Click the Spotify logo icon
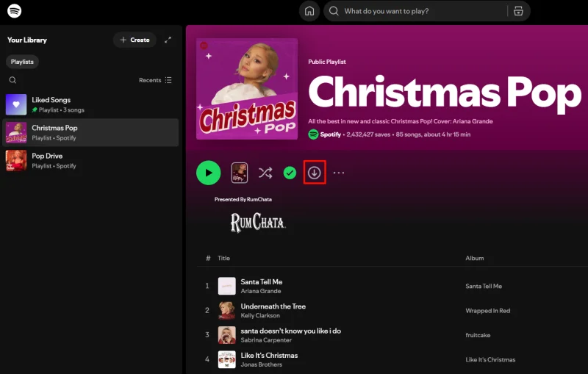The height and width of the screenshot is (374, 588). coord(14,10)
